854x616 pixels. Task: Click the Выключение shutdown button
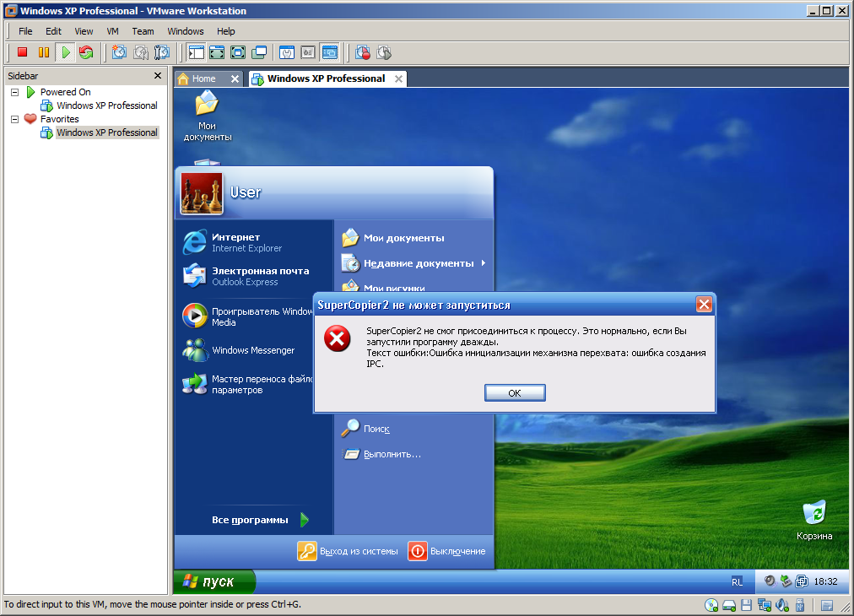446,551
